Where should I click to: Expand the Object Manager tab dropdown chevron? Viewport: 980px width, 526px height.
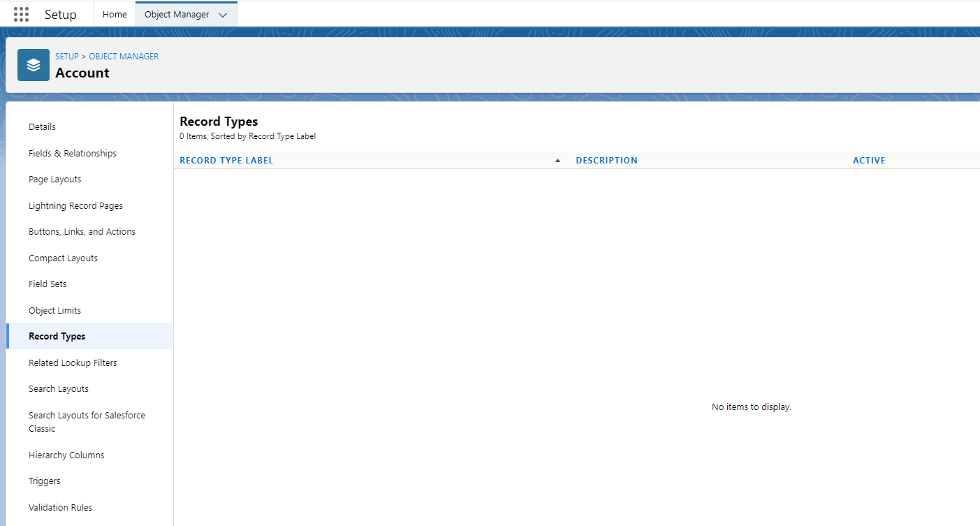223,15
